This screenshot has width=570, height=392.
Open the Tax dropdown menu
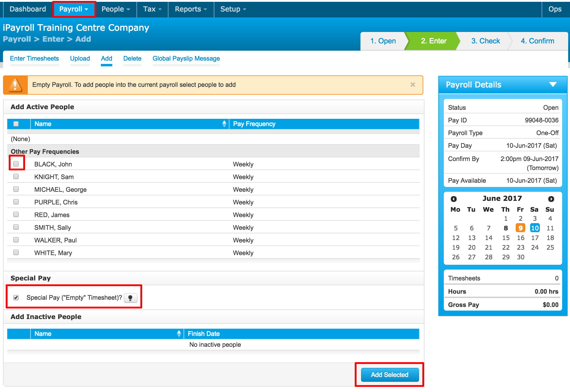coord(152,9)
